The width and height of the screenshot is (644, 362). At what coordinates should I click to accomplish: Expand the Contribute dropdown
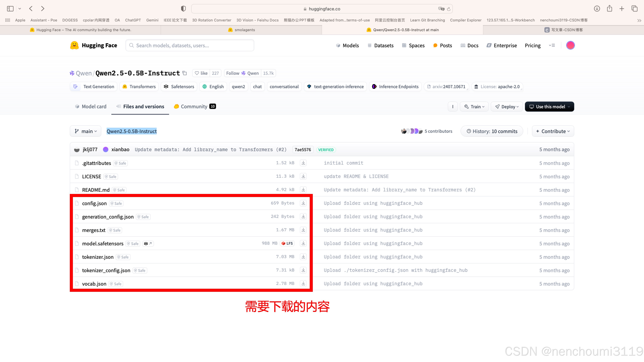553,131
